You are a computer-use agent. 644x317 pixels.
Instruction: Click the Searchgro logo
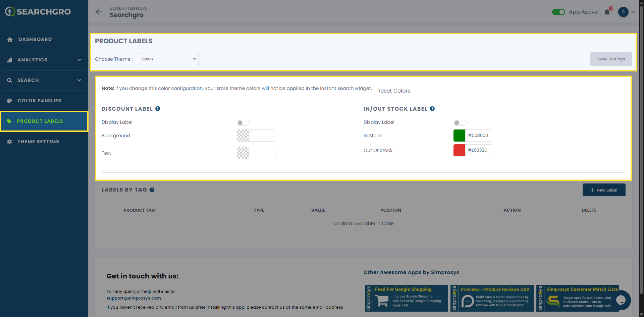tap(38, 12)
